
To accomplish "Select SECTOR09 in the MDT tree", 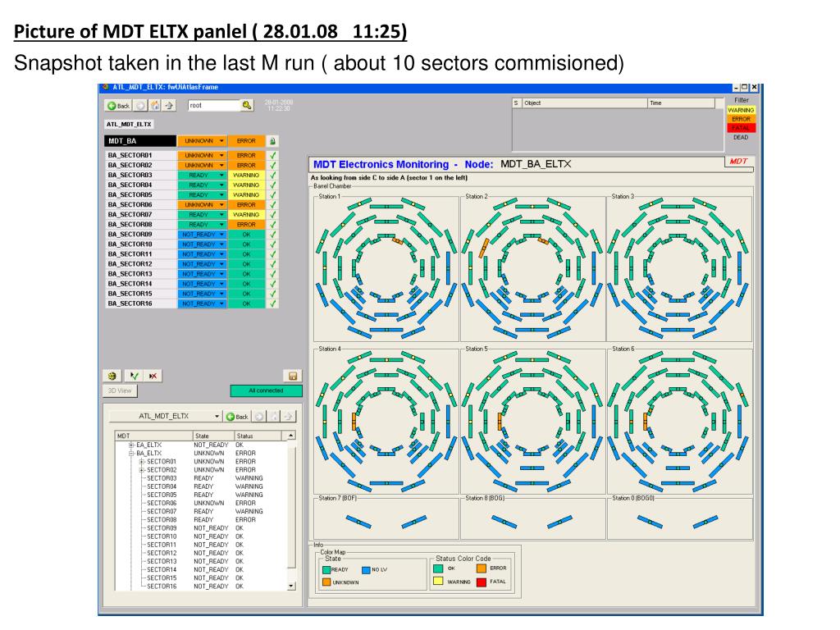I will (162, 528).
